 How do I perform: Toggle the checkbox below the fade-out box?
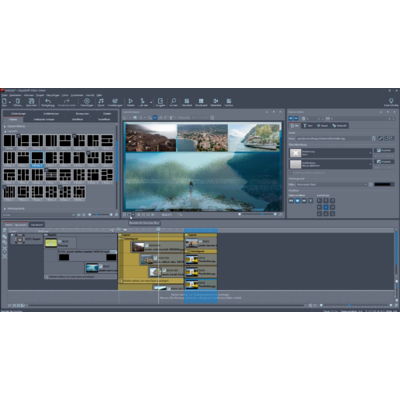click(x=290, y=173)
